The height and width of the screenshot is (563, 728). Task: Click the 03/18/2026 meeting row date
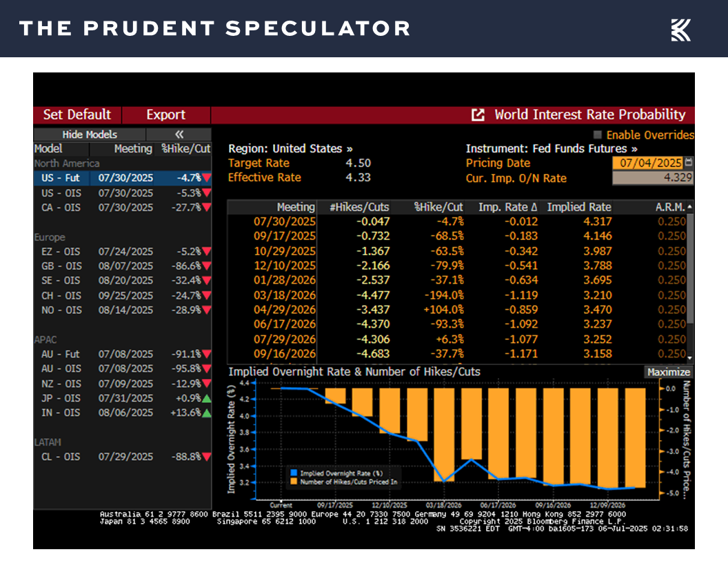click(x=285, y=295)
